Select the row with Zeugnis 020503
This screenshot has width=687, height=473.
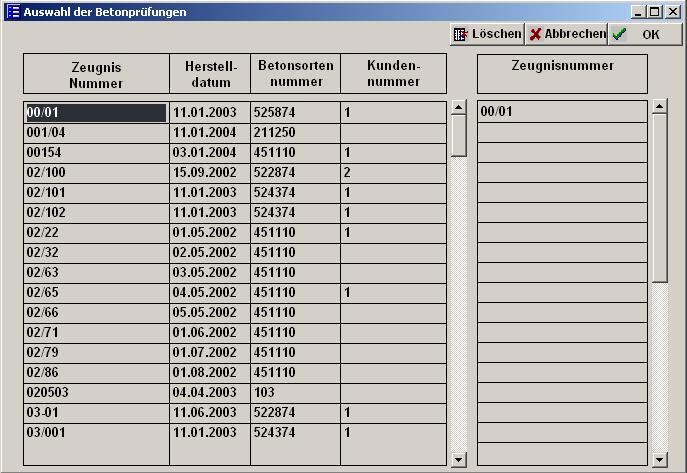[96, 393]
